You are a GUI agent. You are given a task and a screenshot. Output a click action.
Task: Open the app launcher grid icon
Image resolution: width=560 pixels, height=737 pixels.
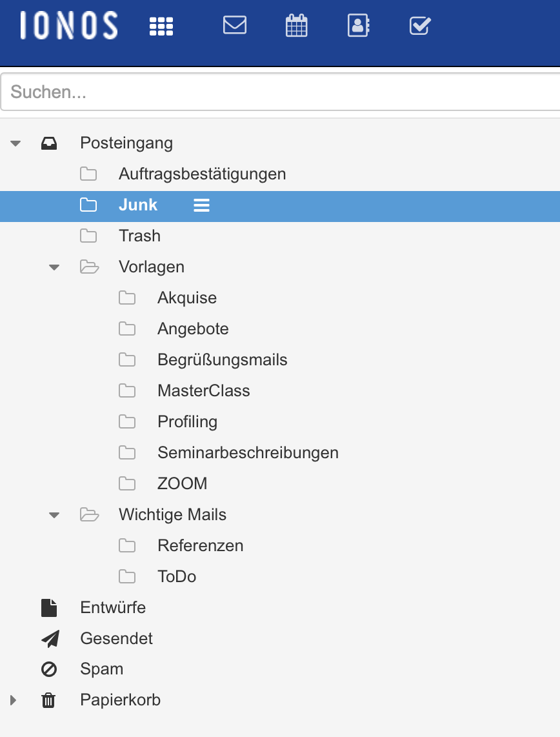[161, 26]
